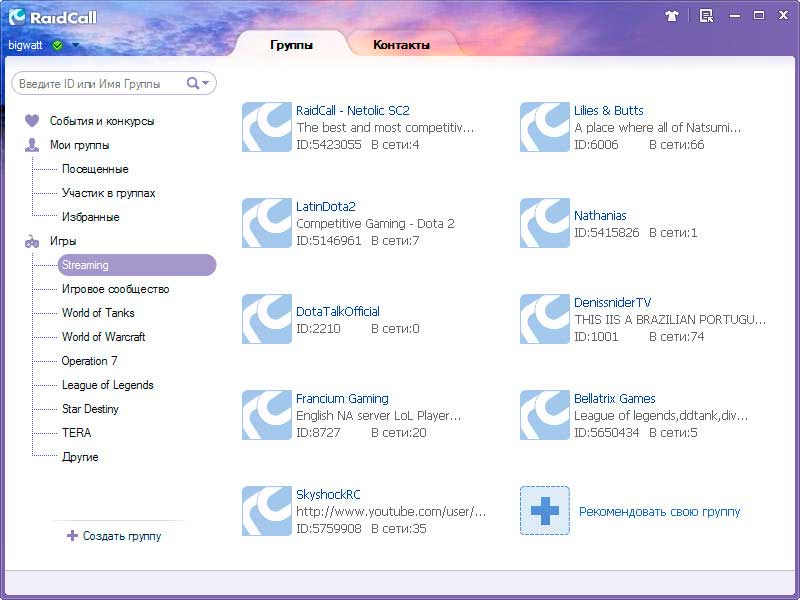This screenshot has width=800, height=600.
Task: Open the status dropdown arrow next to bigwatt
Action: click(76, 45)
